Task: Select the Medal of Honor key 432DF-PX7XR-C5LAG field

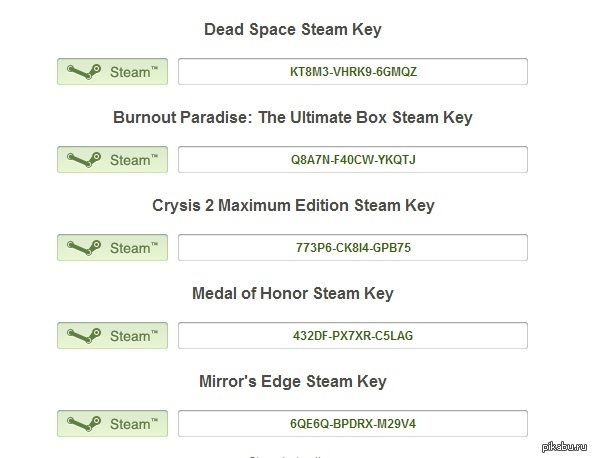Action: click(353, 335)
